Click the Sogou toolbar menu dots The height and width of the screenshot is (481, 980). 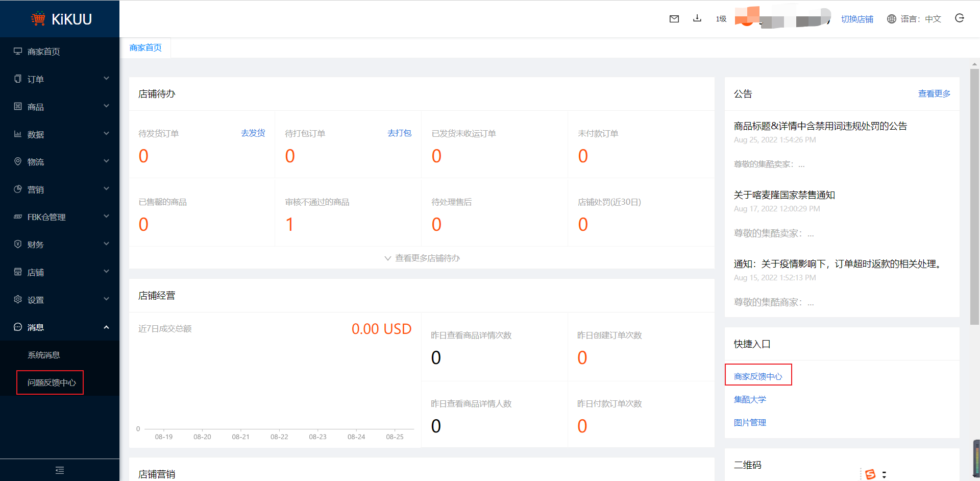(884, 475)
